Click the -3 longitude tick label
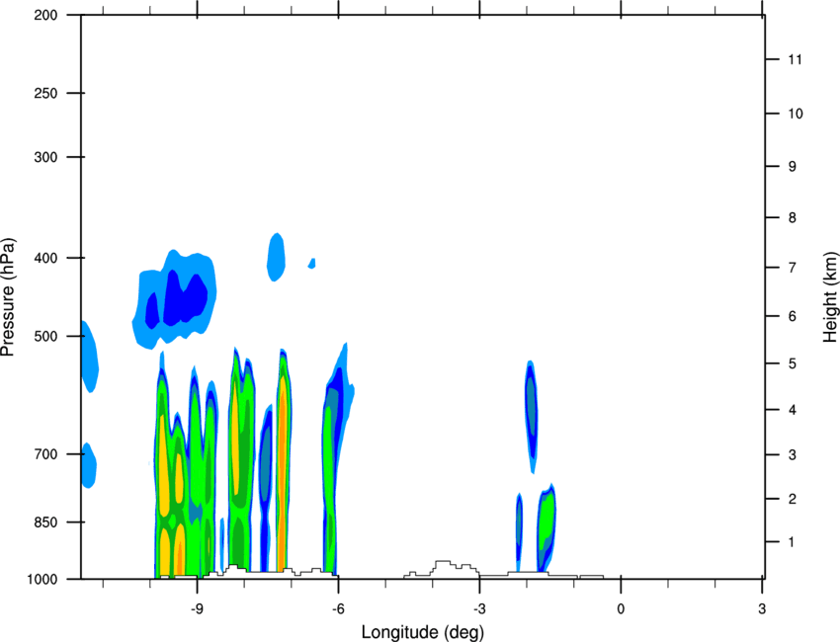This screenshot has width=840, height=642. point(479,609)
